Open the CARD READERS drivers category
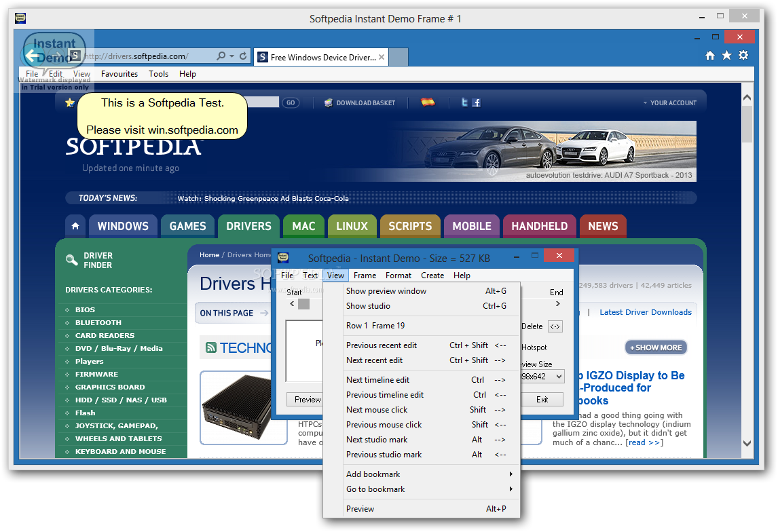This screenshot has width=778, height=532. pyautogui.click(x=105, y=336)
